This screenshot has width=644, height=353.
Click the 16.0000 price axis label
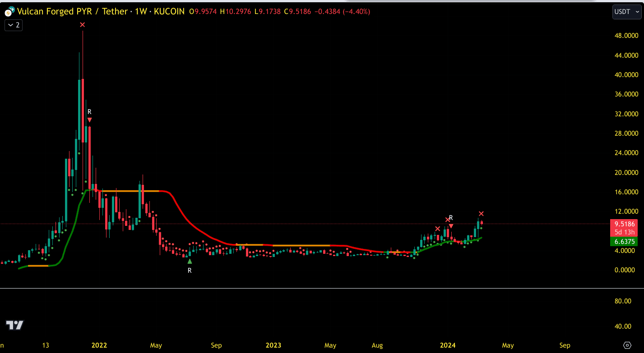[626, 192]
